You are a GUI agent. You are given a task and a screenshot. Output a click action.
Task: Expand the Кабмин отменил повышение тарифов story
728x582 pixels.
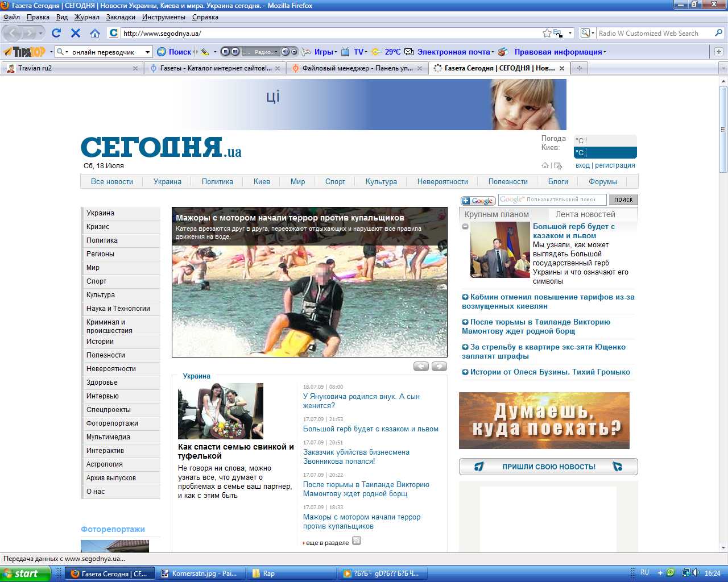point(465,297)
